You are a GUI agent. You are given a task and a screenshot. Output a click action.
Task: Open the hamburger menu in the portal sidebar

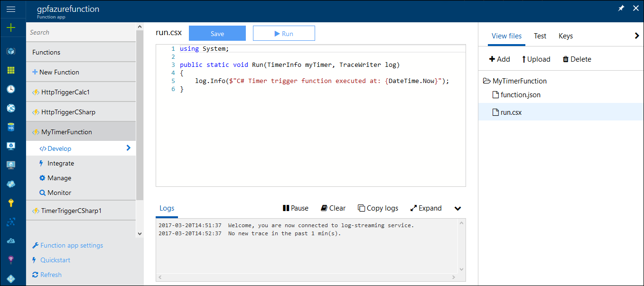pyautogui.click(x=11, y=9)
